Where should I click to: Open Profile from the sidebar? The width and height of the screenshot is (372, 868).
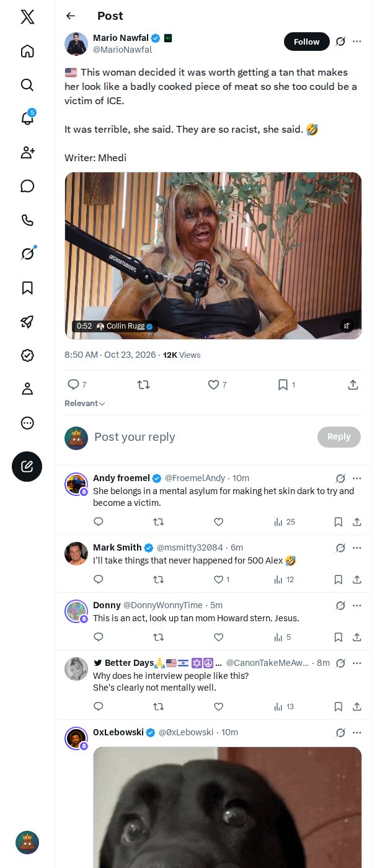27,389
